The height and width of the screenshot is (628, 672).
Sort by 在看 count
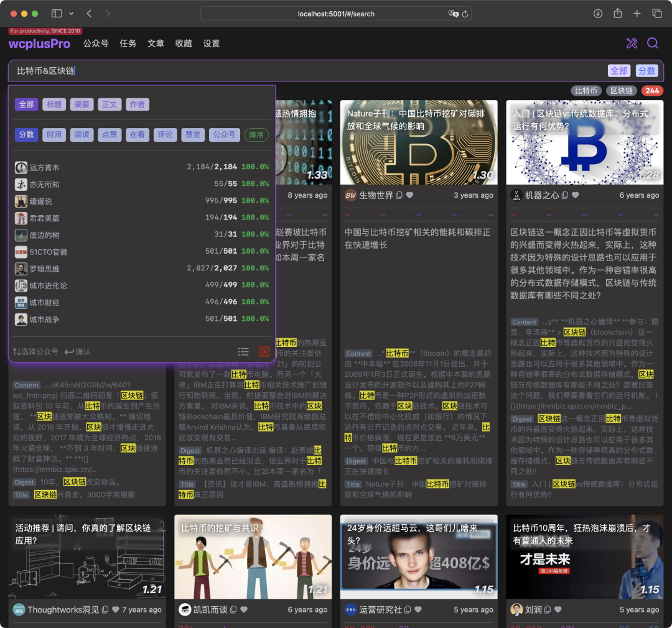click(x=137, y=135)
